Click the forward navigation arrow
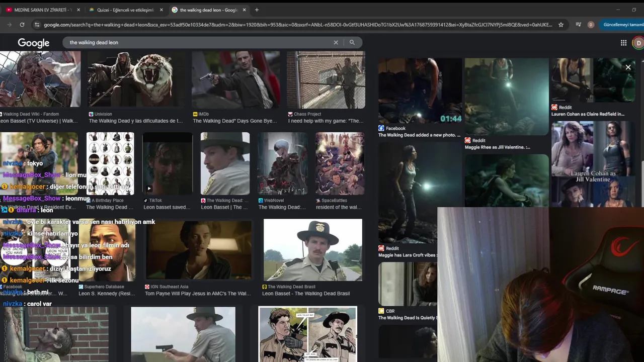The image size is (644, 362). click(x=10, y=25)
